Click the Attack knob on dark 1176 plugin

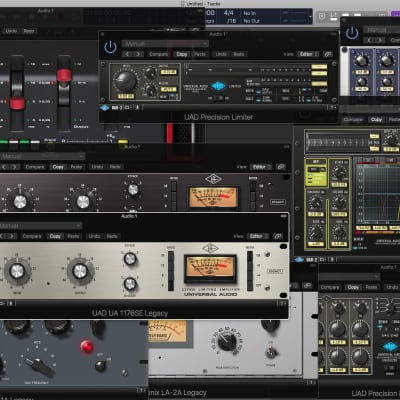tap(133, 190)
